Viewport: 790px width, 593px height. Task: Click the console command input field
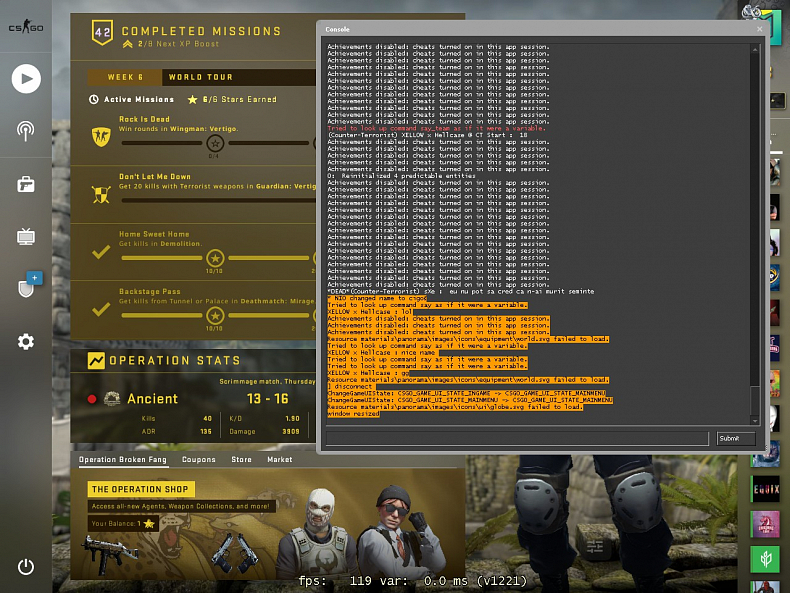[x=517, y=439]
